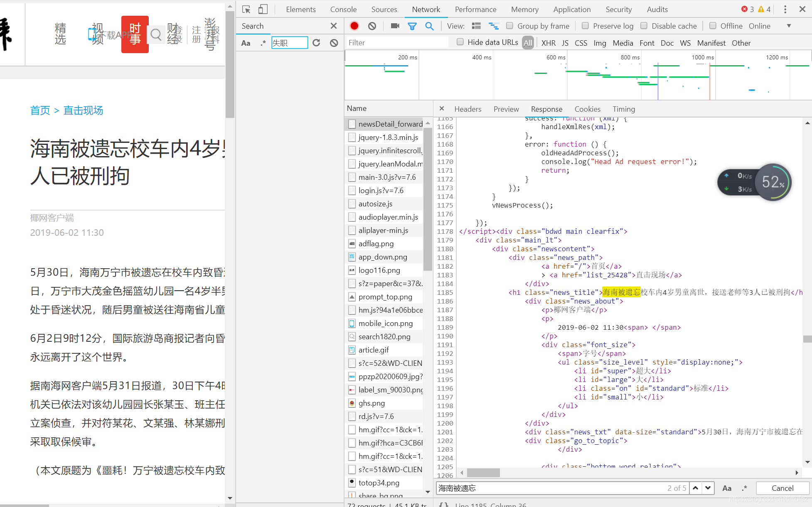Clear the network log with the ban icon
Screen dimensions: 812x507
[372, 26]
